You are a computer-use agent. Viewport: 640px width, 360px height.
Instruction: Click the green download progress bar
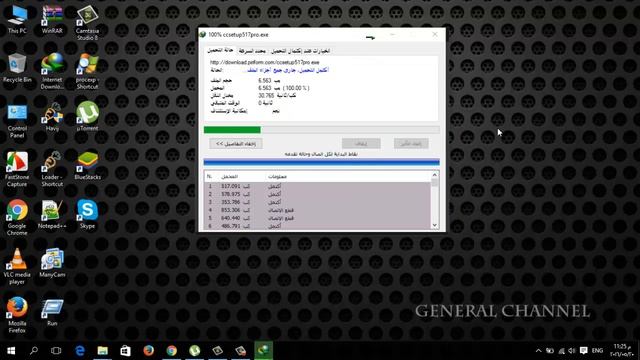[x=322, y=130]
